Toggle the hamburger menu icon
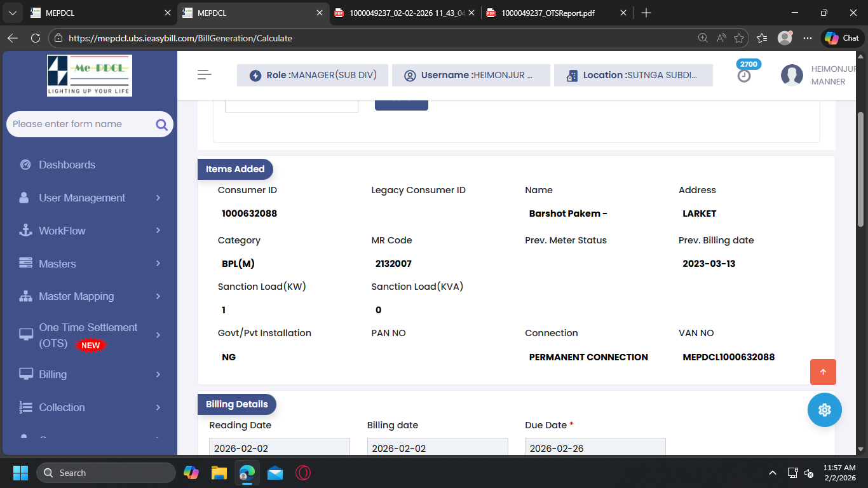 205,75
